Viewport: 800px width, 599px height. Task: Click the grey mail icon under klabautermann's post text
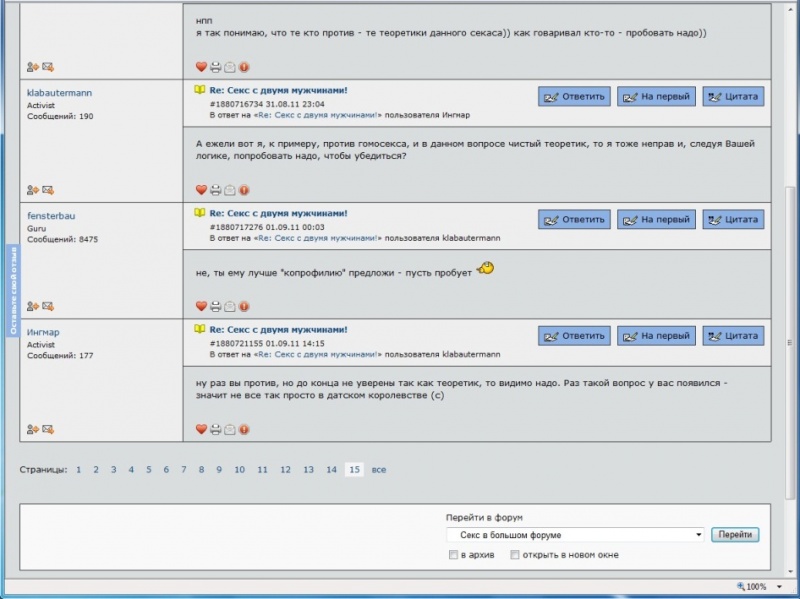pos(230,190)
